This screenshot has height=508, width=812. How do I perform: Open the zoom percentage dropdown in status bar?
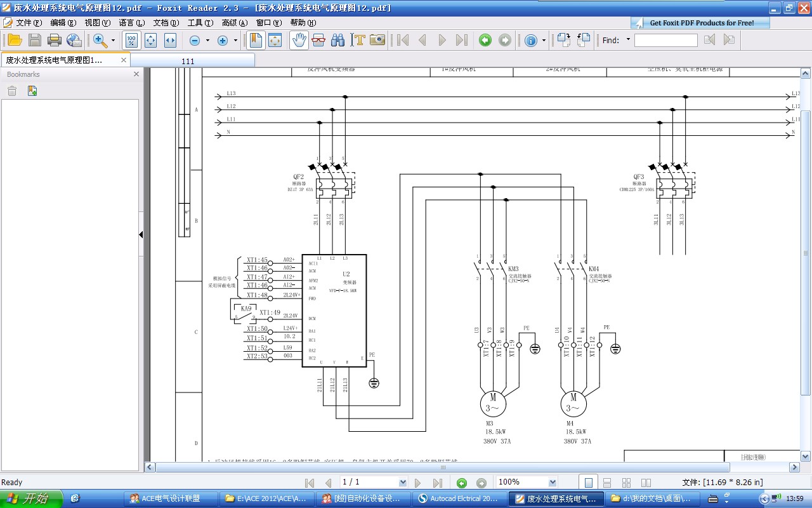coord(552,483)
